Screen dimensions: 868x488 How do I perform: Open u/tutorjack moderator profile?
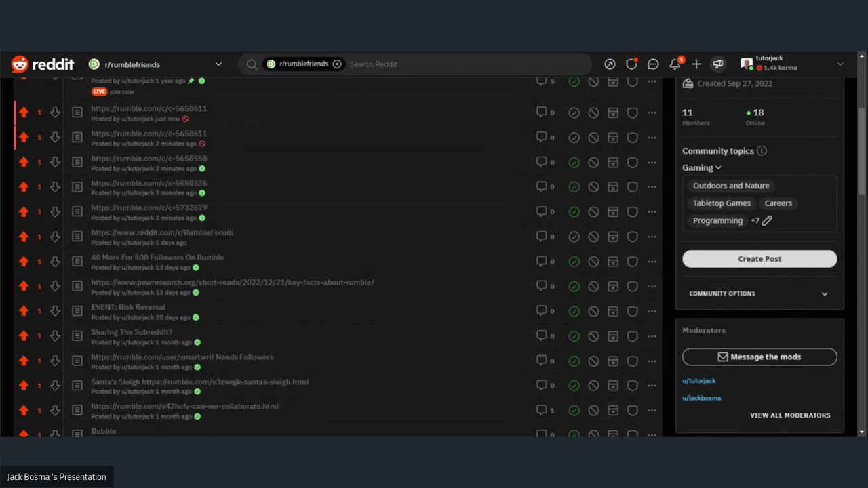(x=699, y=381)
